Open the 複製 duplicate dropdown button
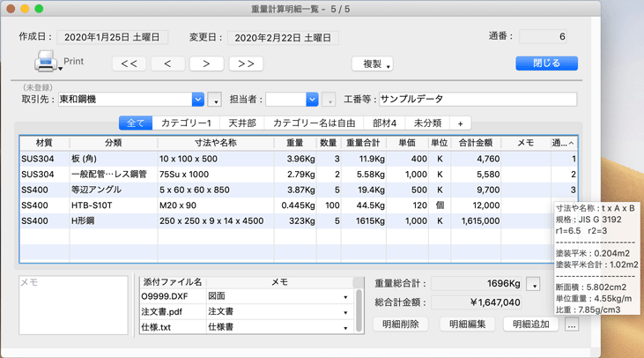The width and height of the screenshot is (644, 358). [x=372, y=63]
